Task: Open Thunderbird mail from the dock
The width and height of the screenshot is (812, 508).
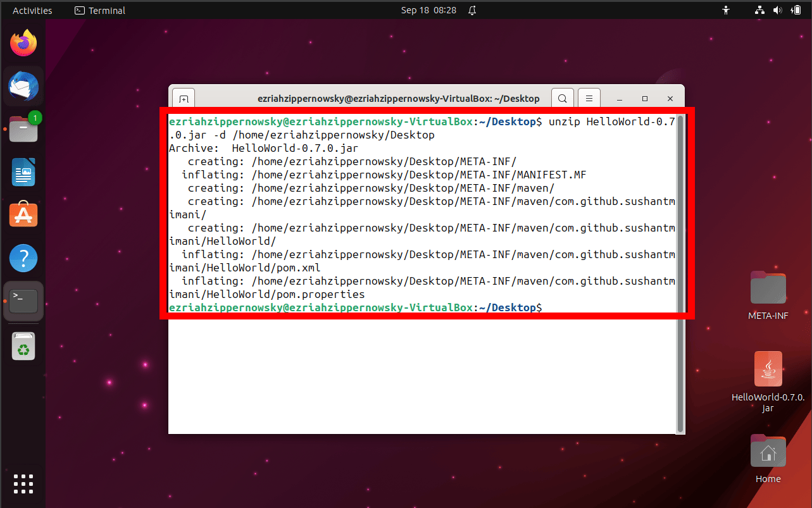Action: (x=23, y=86)
